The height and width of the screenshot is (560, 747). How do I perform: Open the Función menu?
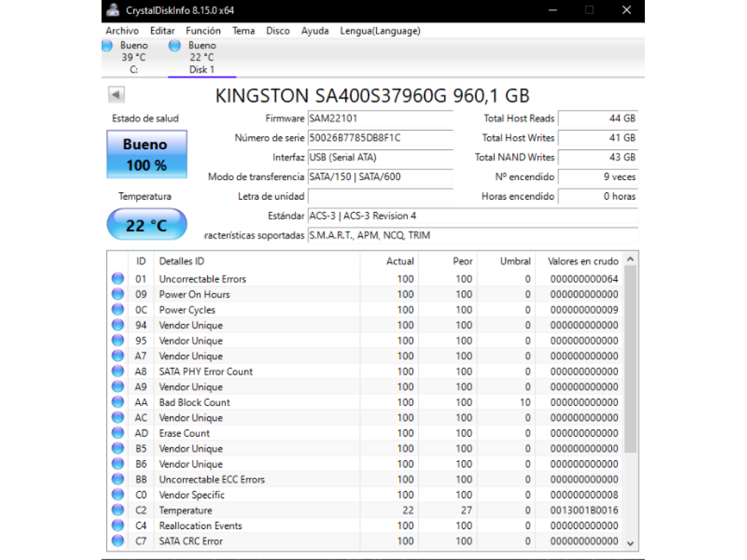tap(203, 31)
